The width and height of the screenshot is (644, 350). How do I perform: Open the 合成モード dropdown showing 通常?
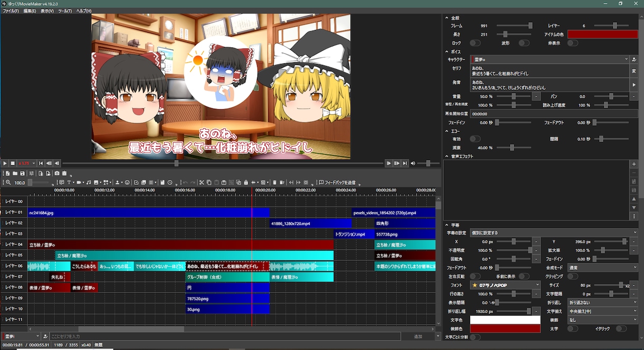[602, 268]
